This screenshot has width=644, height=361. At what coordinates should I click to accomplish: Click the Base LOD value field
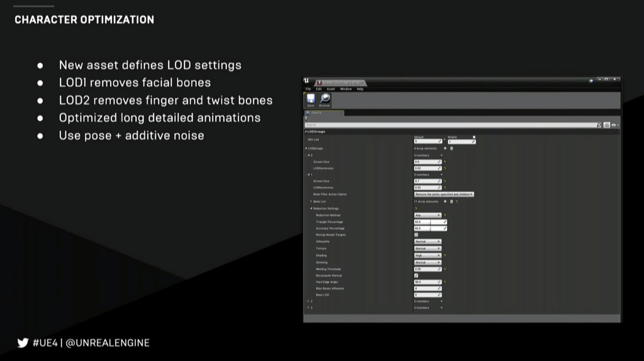click(428, 295)
